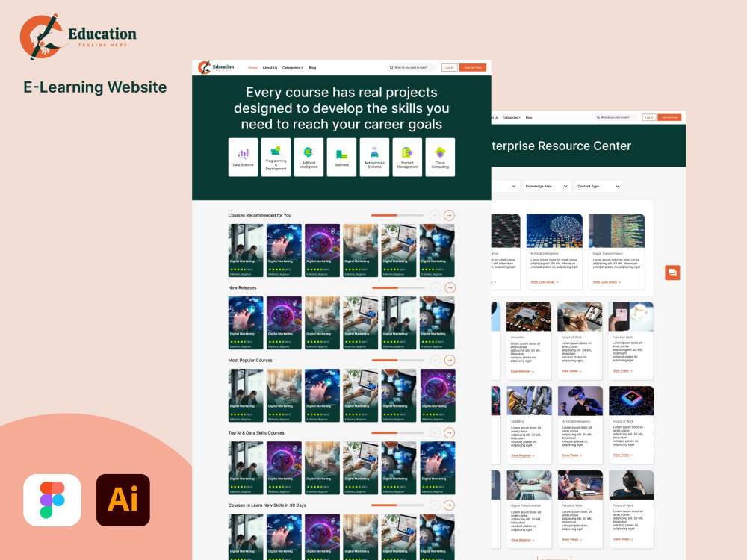Expand the Content Type filter dropdown

599,186
